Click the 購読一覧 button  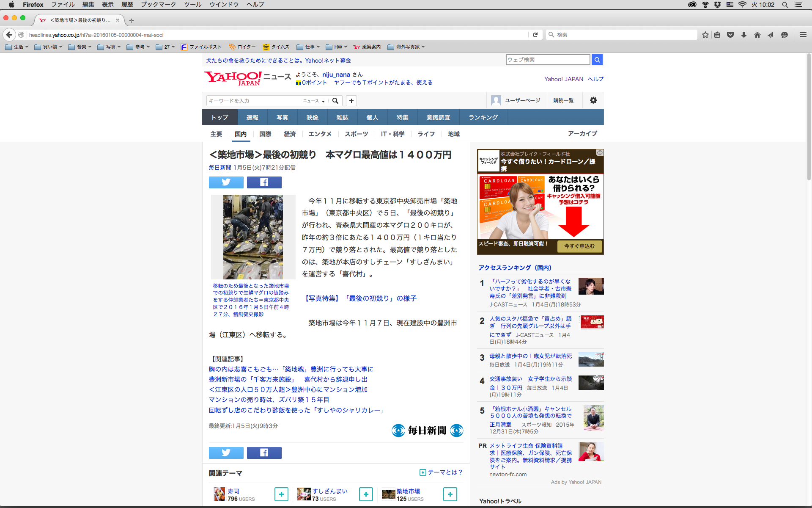pos(563,100)
